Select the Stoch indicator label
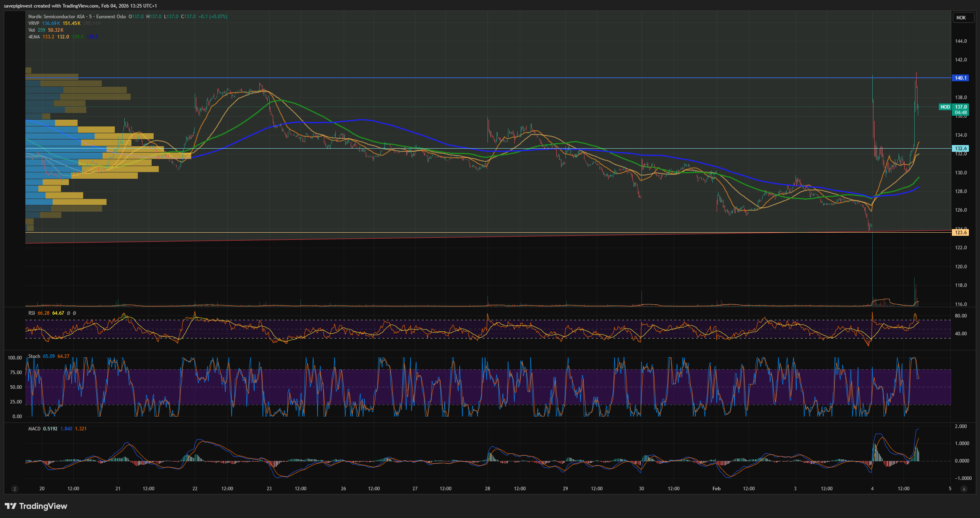980x518 pixels. (34, 356)
